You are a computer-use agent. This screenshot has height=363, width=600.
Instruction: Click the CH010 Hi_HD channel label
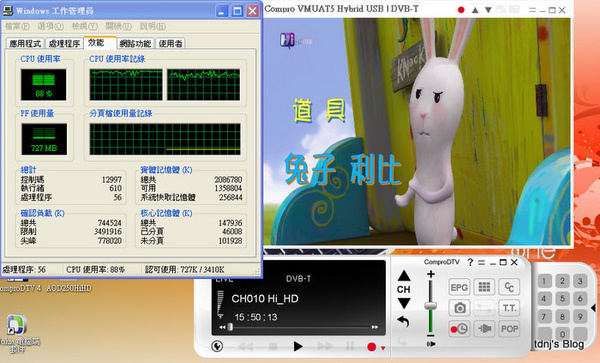pos(265,299)
